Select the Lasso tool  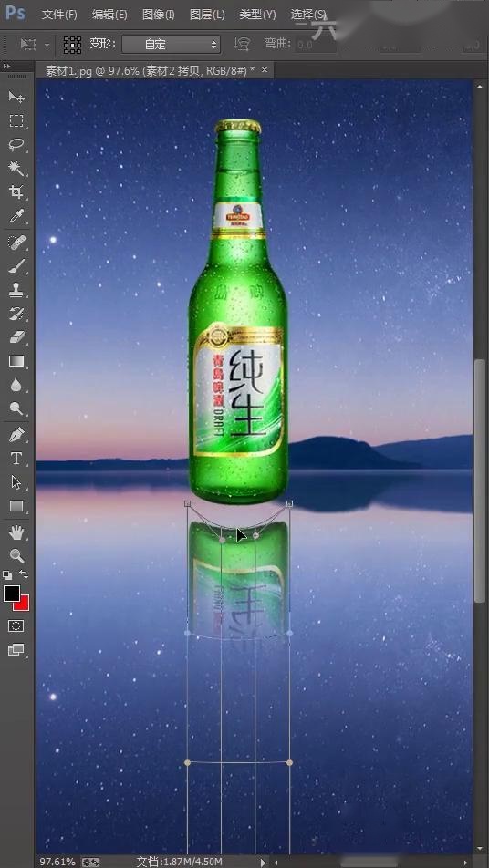pos(16,144)
